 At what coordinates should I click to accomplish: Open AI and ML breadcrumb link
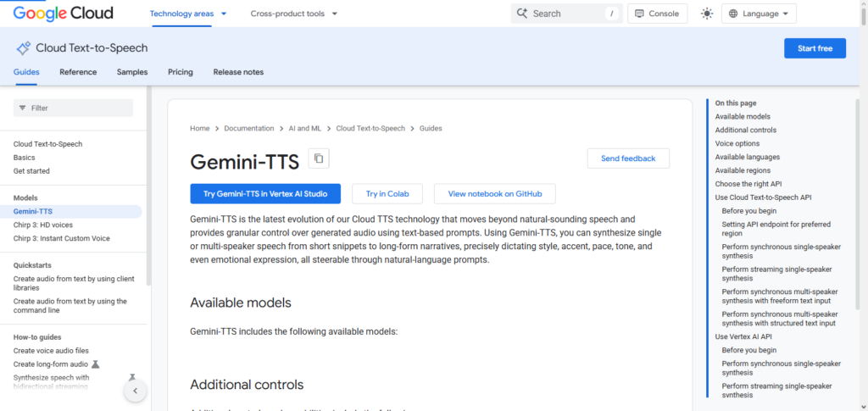click(305, 128)
